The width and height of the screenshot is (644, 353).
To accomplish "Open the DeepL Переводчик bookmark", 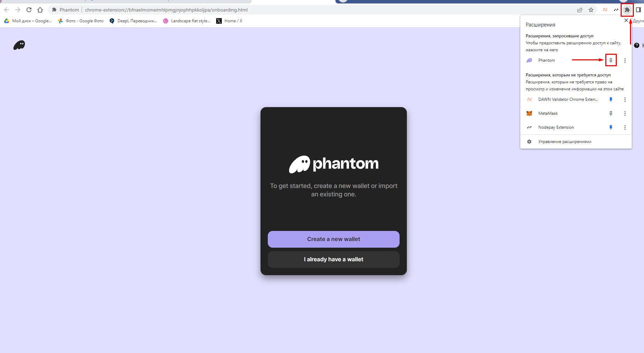I will point(133,21).
